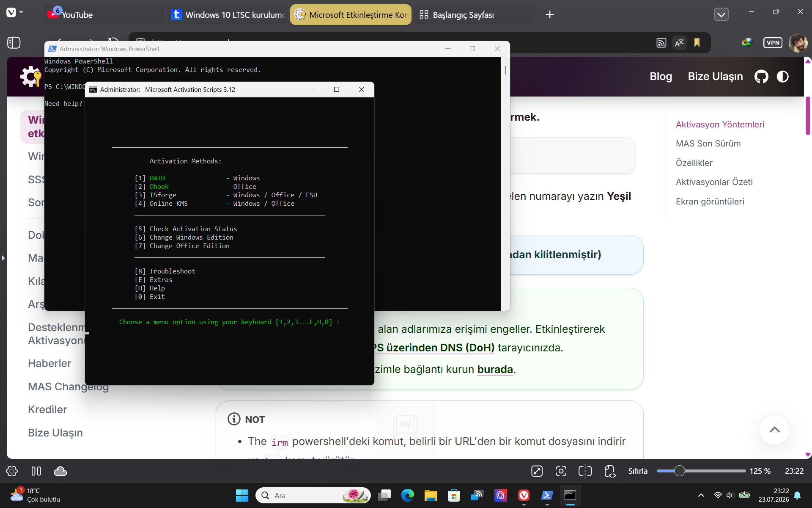Viewport: 812px width, 508px height.
Task: Open the weather widget on taskbar
Action: [x=36, y=495]
